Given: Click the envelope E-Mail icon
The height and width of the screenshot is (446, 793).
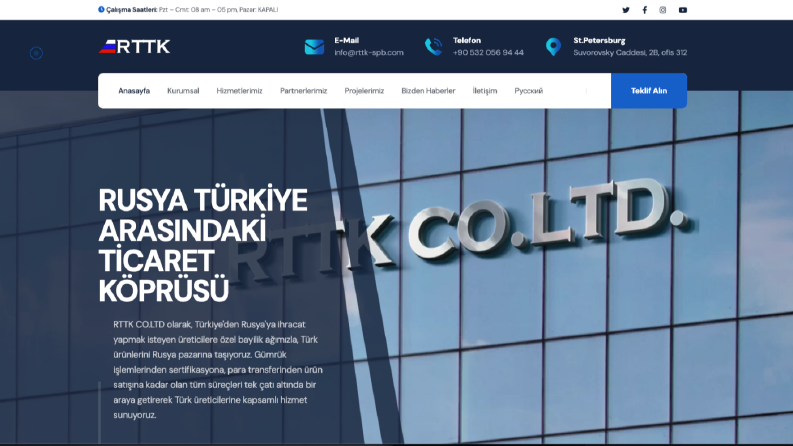Looking at the screenshot, I should 314,47.
